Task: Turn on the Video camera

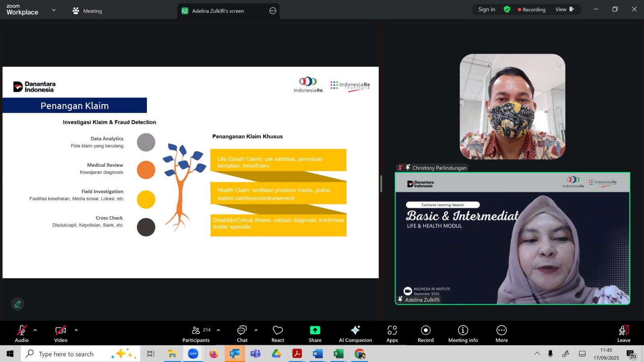Action: (61, 334)
